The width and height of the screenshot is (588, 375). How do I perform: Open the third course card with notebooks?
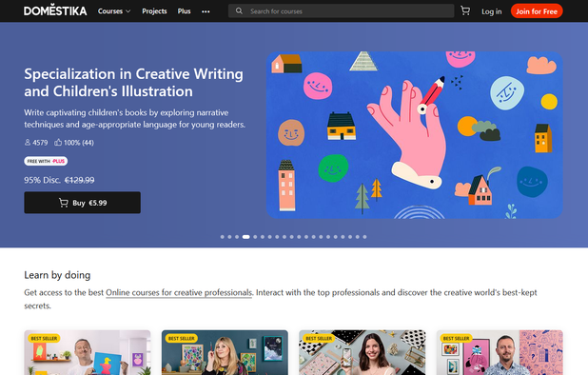click(363, 352)
